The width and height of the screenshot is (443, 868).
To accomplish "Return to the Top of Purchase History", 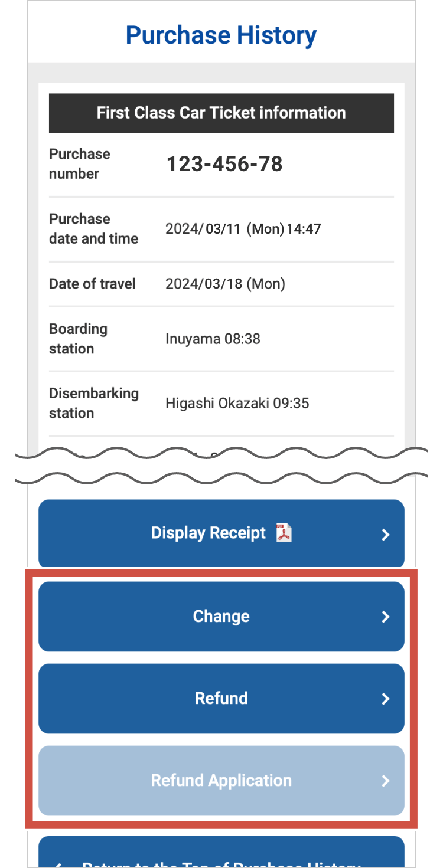I will point(221,859).
